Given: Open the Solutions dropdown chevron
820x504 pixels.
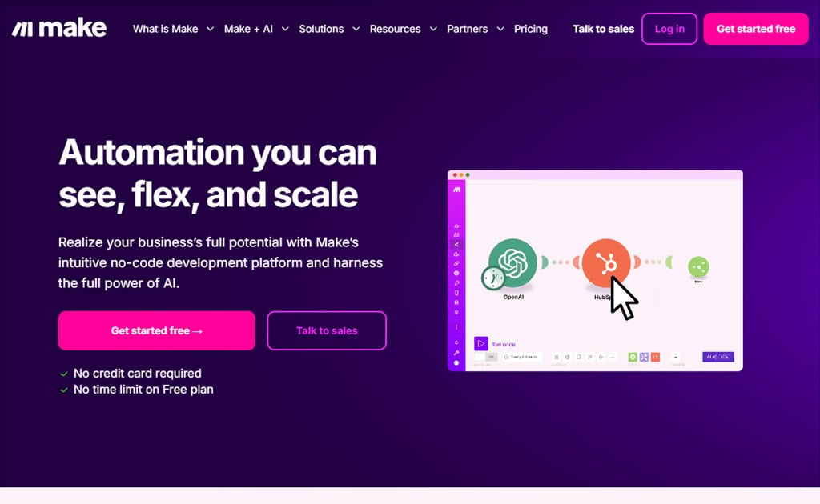Looking at the screenshot, I should 356,29.
